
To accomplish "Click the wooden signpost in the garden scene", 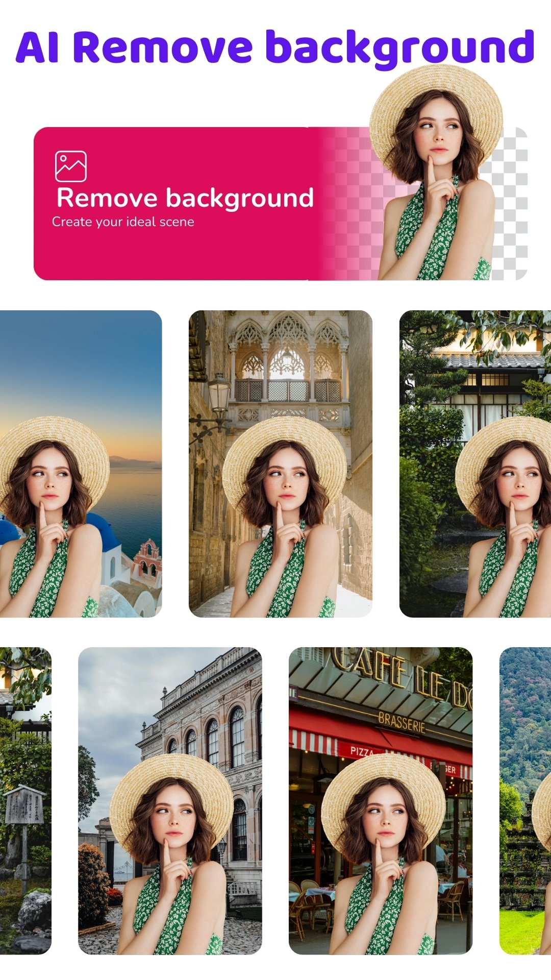I will tap(23, 806).
